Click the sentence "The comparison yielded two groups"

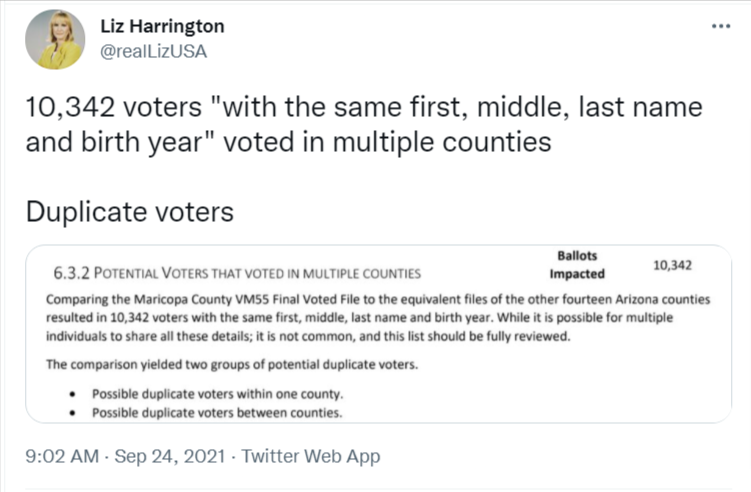[x=232, y=364]
